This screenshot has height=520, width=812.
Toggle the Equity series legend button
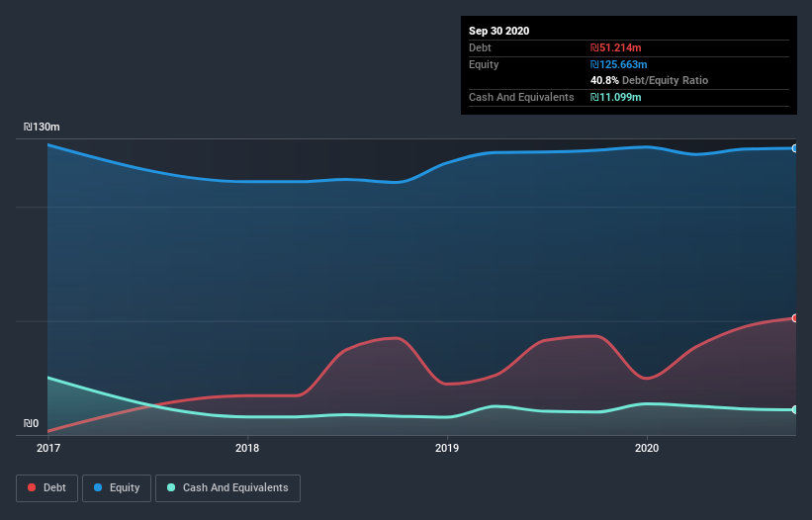[x=117, y=488]
